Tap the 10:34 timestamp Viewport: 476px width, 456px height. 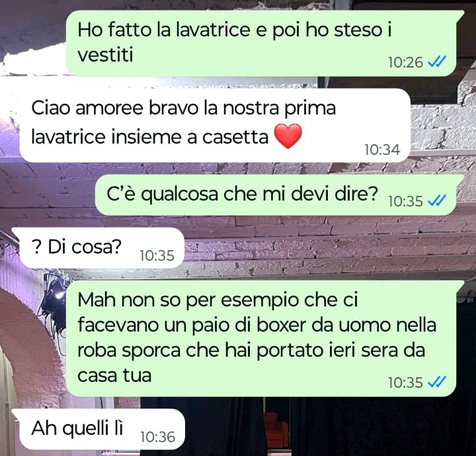click(x=382, y=150)
